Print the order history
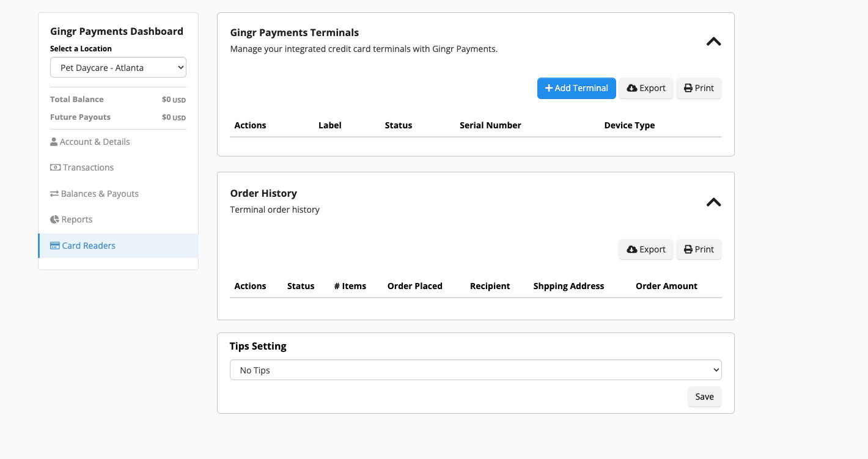 point(699,249)
